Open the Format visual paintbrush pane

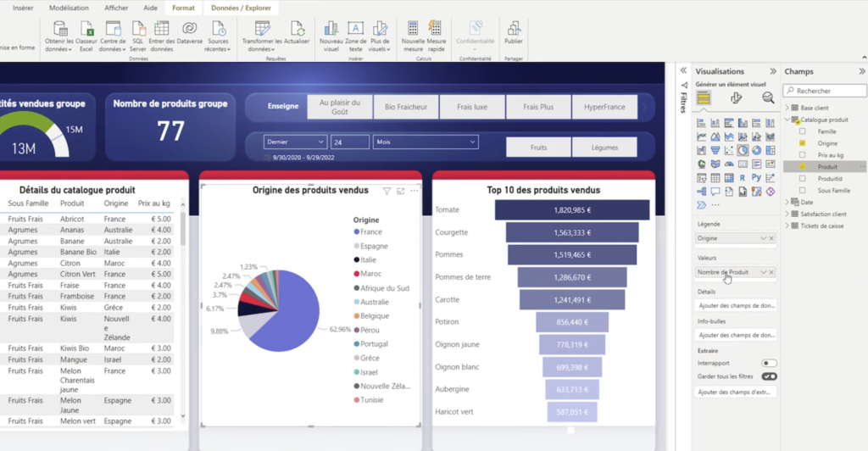[736, 98]
